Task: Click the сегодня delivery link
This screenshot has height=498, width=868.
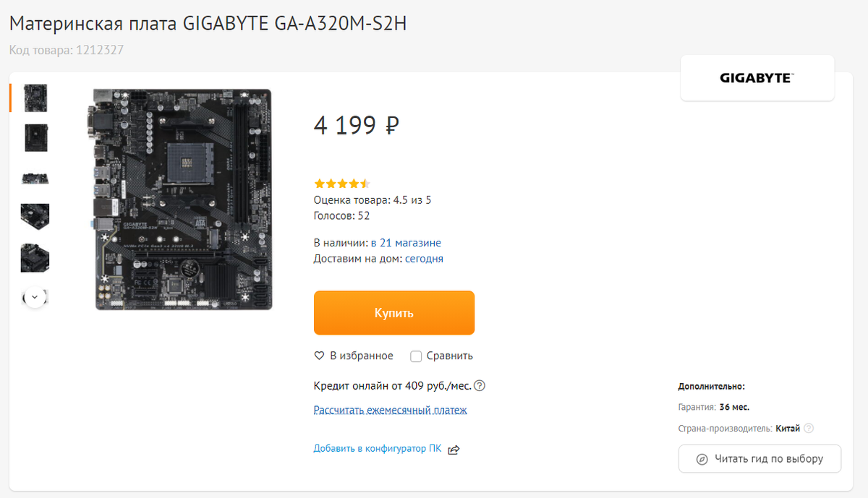Action: click(424, 259)
